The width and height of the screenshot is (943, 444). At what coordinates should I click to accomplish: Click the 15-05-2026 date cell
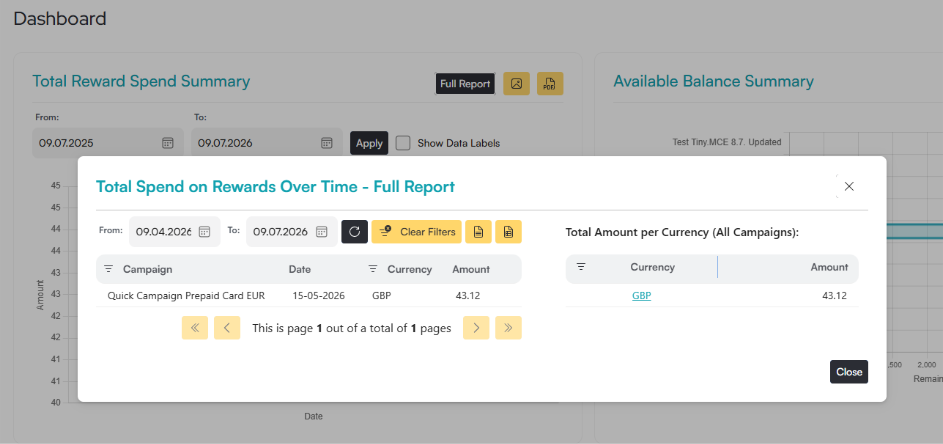tap(318, 295)
